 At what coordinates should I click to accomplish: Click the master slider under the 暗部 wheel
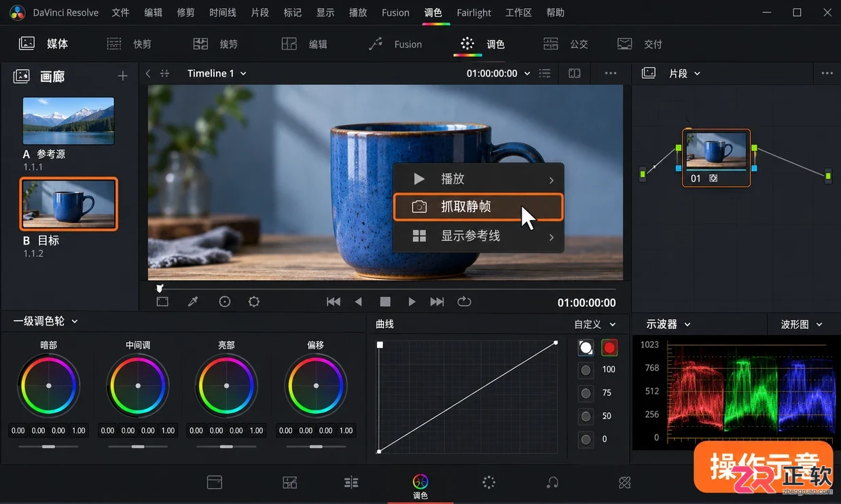pos(48,446)
